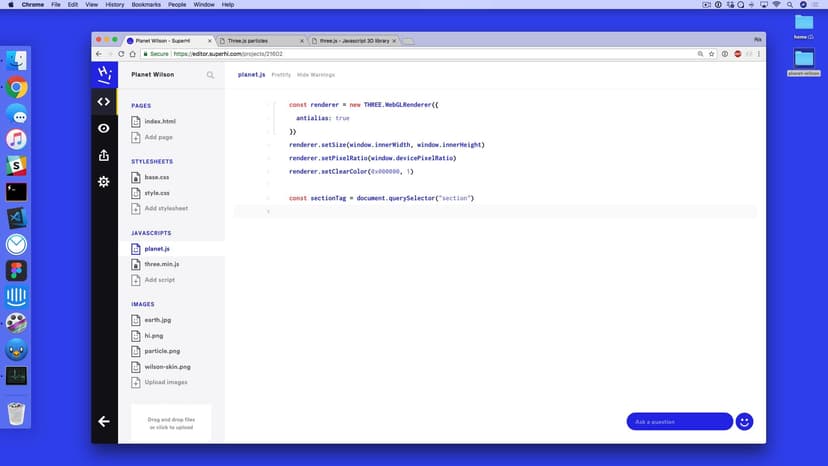Open project settings gear icon

coord(103,181)
